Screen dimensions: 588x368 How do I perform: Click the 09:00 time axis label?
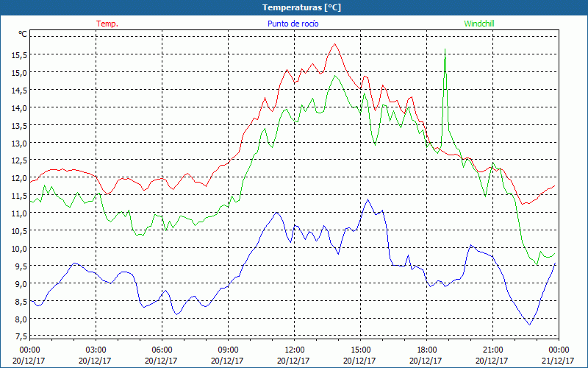[x=228, y=350]
